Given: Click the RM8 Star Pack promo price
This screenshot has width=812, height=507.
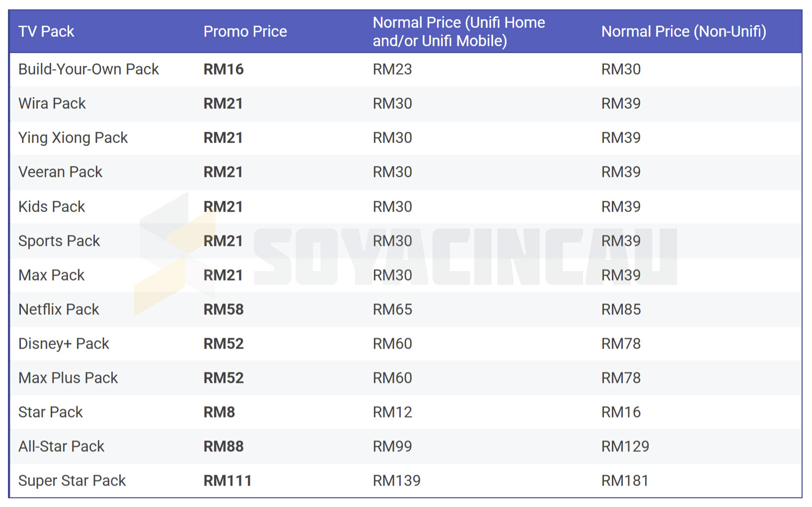Looking at the screenshot, I should (219, 413).
